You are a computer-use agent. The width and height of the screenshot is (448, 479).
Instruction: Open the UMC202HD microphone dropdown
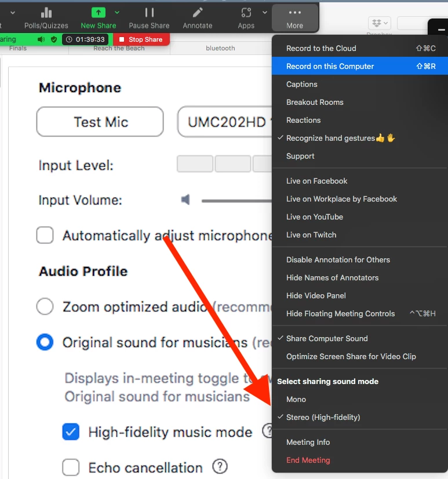(x=225, y=122)
